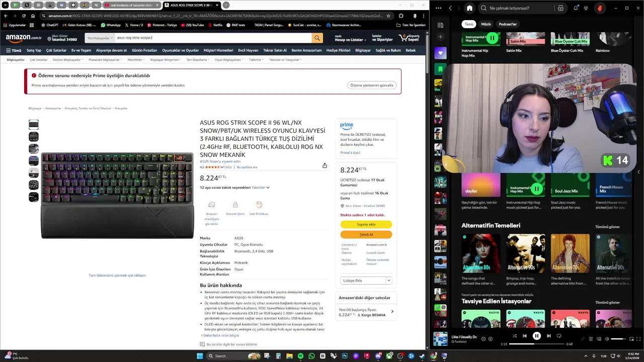Open a new Chrome tab

click(226, 5)
